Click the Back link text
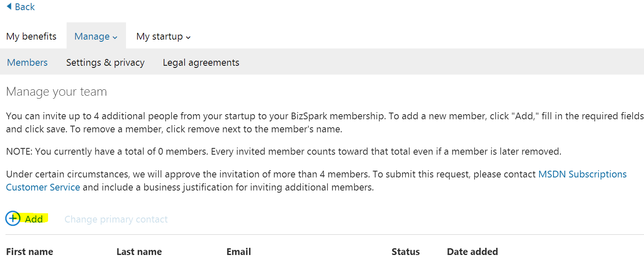Viewport: 644px width, 263px height. click(25, 7)
